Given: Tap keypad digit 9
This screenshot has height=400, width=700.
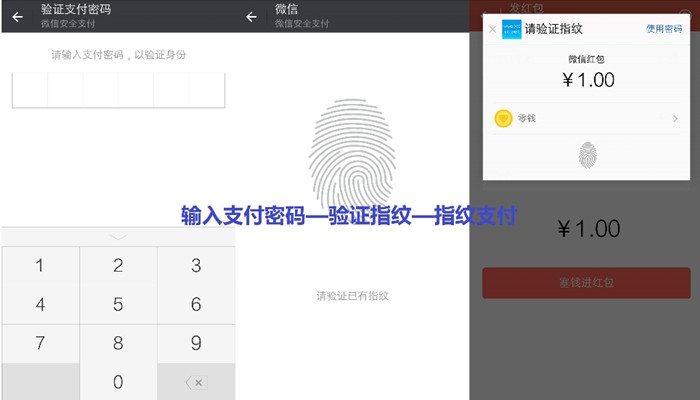Looking at the screenshot, I should (x=196, y=343).
